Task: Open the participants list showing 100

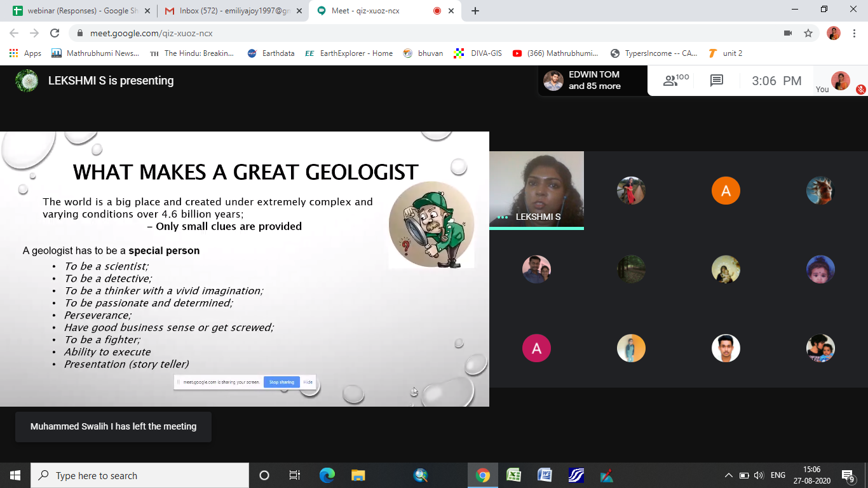Action: 675,81
